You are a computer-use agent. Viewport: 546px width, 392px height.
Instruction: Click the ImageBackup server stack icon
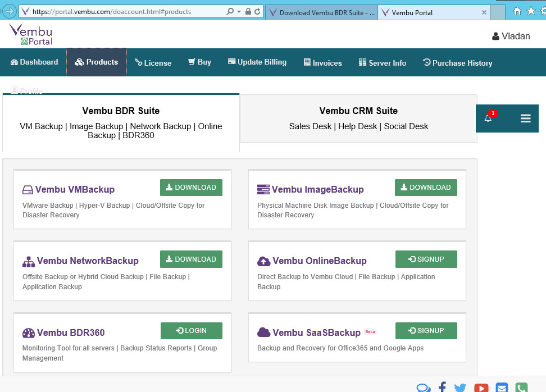[x=263, y=189]
